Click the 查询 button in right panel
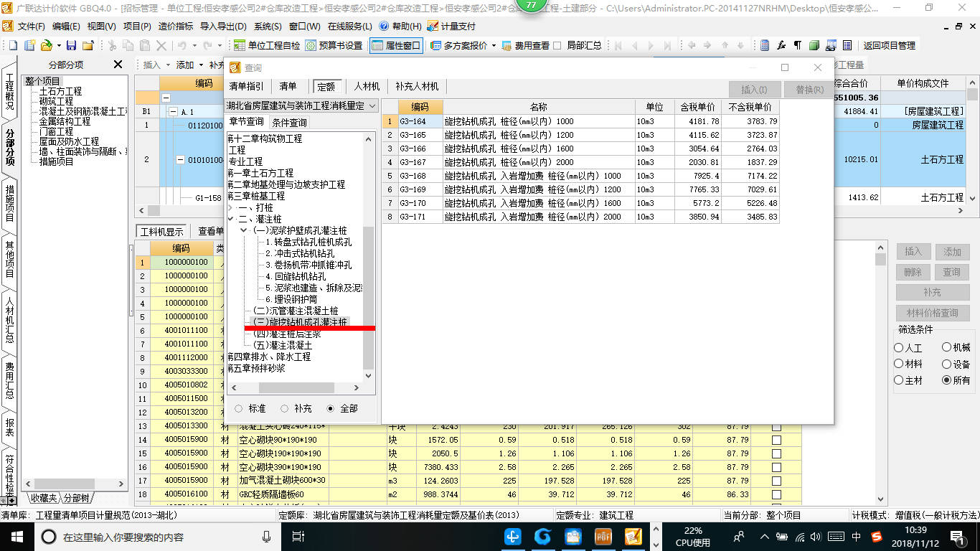Screen dimensions: 980x551 pyautogui.click(x=952, y=273)
